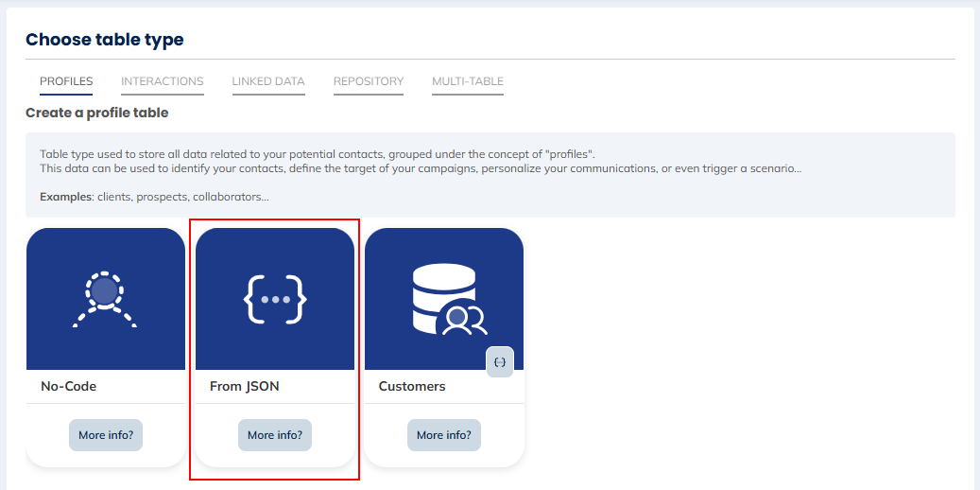This screenshot has height=490, width=980.
Task: Click More info under No-Code
Action: tap(105, 435)
